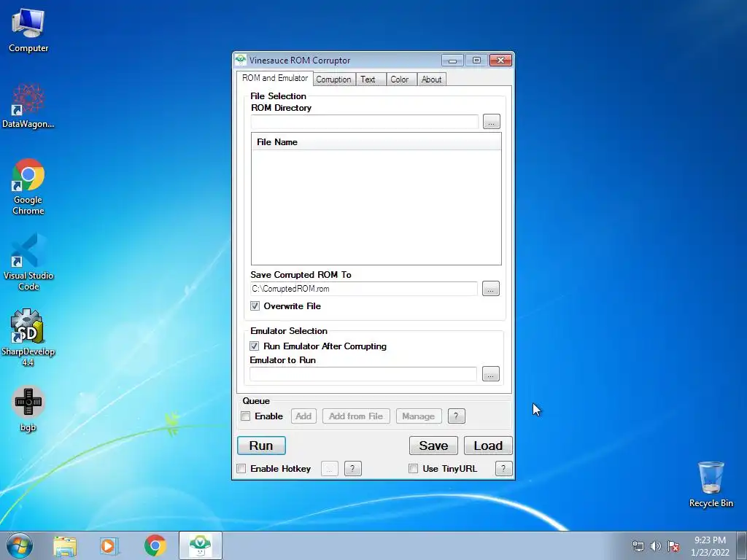
Task: Click the Emulator to Run field
Action: [363, 374]
